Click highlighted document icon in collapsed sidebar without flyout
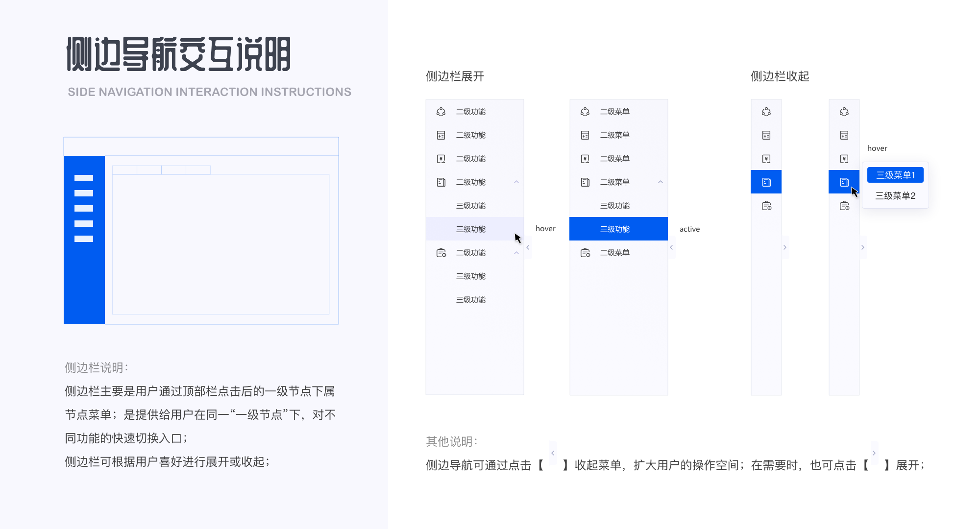Viewport: 980px width, 529px height. point(766,182)
